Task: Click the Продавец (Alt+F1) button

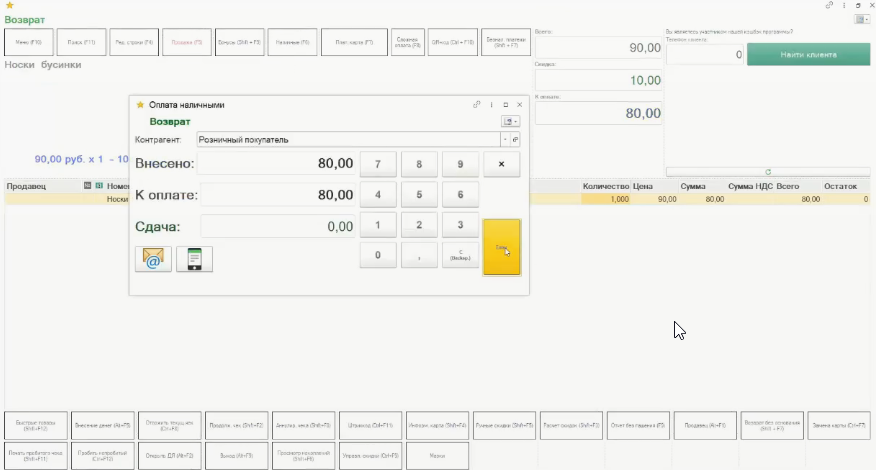Action: [x=705, y=425]
